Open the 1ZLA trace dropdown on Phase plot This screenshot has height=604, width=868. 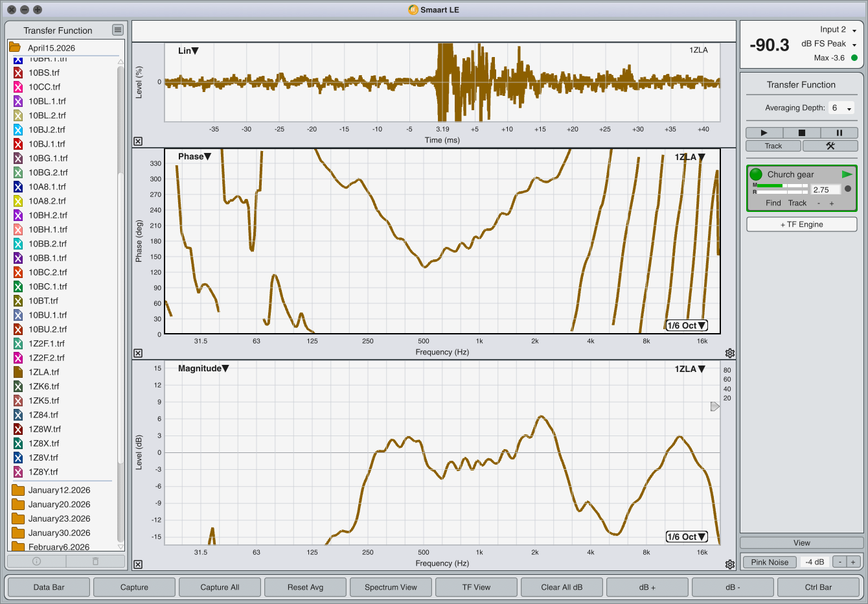coord(690,157)
